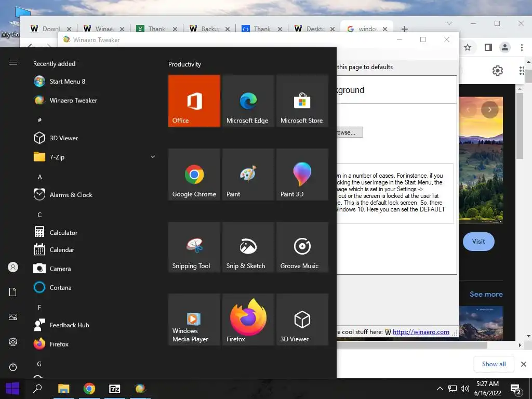Screen dimensions: 532x399
Task: Open File Explorer from the taskbar
Action: tap(63, 389)
